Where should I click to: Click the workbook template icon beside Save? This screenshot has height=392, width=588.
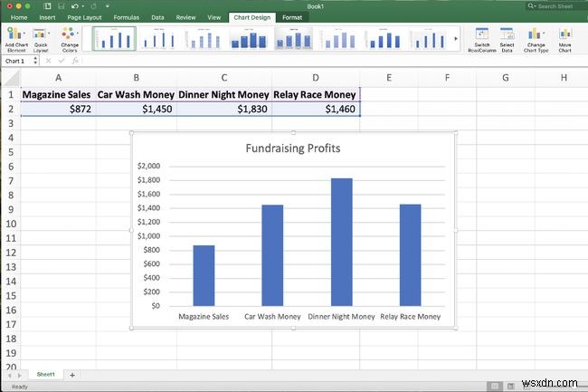click(47, 6)
